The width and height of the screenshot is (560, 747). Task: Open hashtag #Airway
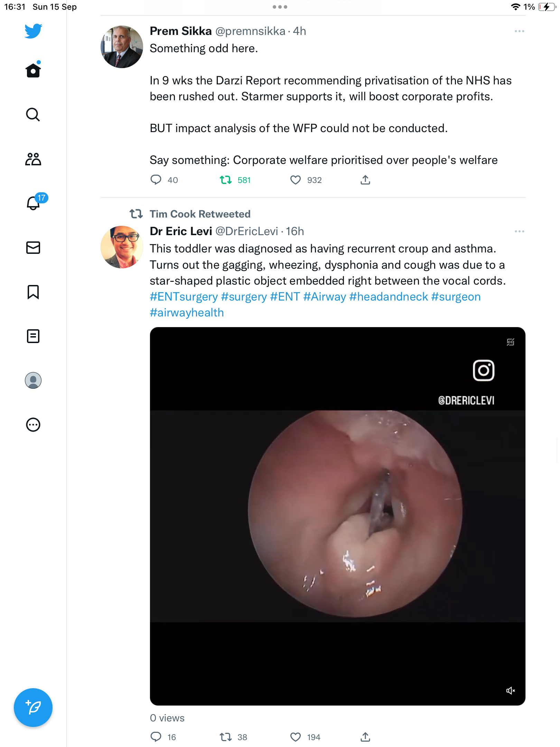coord(325,297)
